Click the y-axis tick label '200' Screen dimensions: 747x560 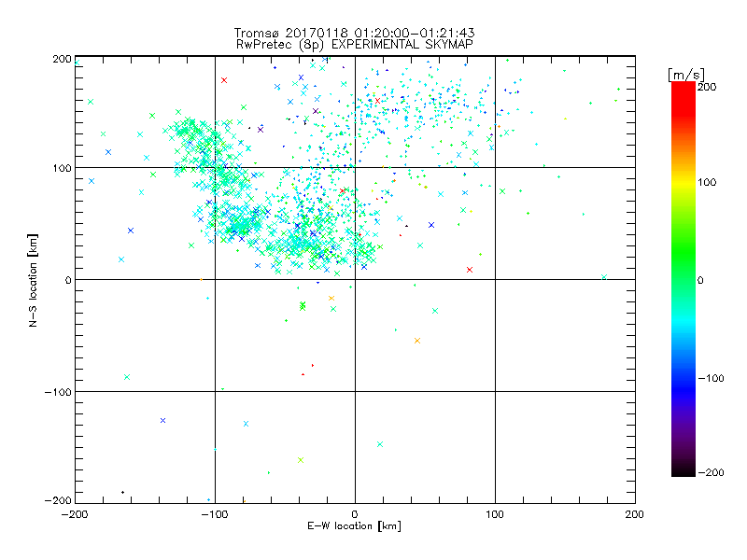coord(62,59)
